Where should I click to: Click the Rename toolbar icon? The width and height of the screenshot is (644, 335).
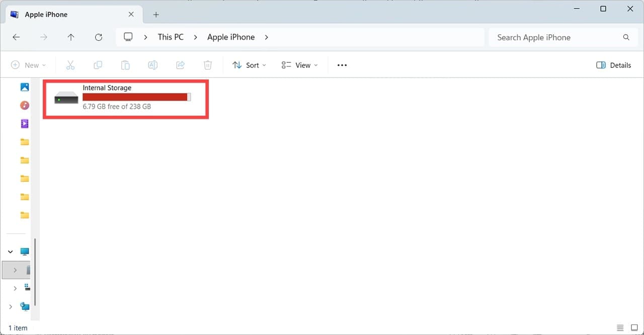coord(153,65)
